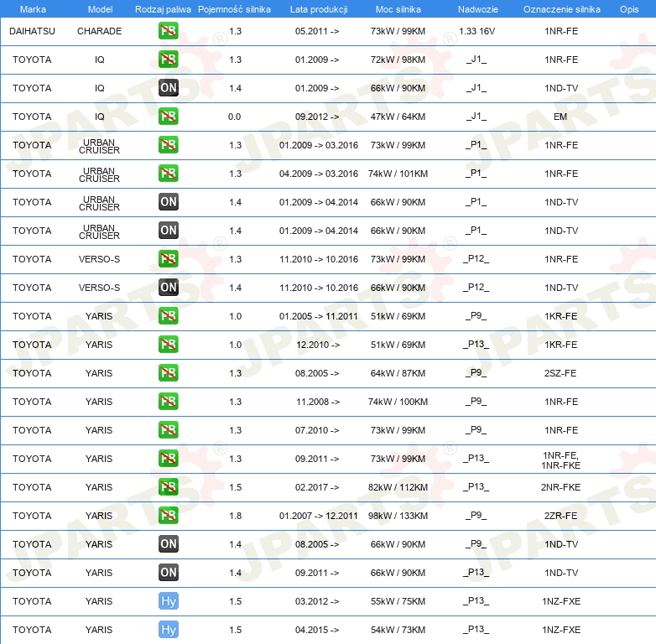Click the petrol icon in the Daihatsu Charade row
The image size is (656, 644).
(168, 31)
